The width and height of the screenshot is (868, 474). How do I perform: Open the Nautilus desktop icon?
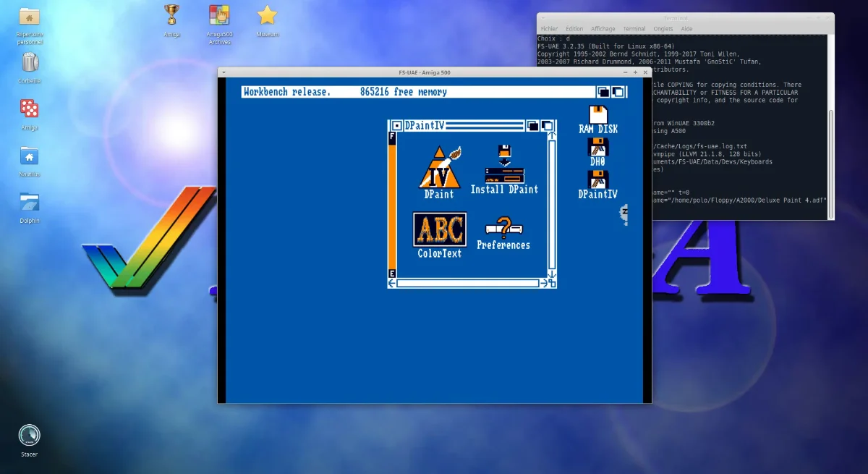(30, 161)
